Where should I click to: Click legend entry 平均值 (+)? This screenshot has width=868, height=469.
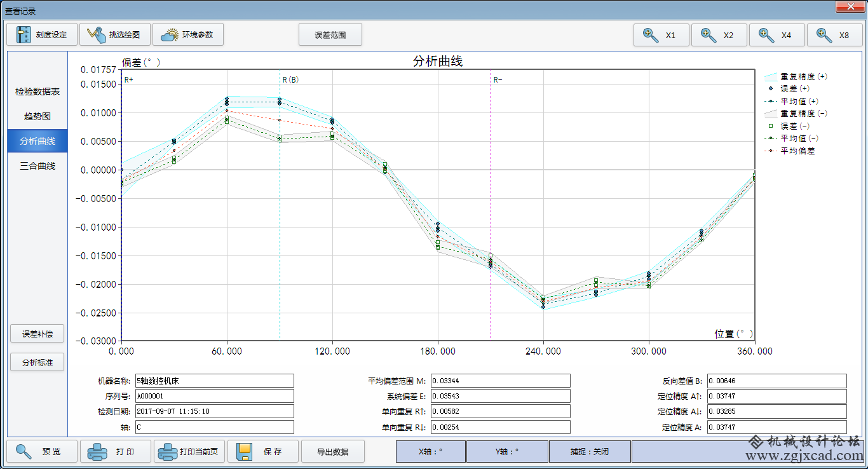pos(791,101)
